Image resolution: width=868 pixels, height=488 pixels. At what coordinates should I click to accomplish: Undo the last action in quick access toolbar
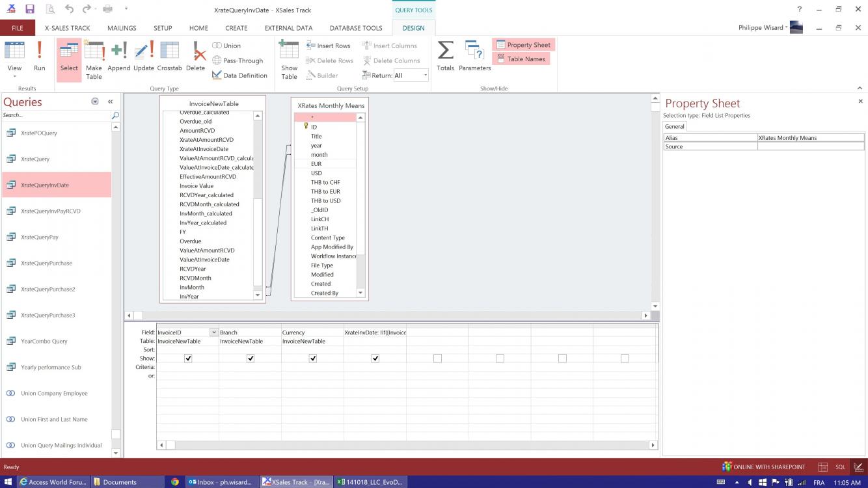[x=69, y=9]
